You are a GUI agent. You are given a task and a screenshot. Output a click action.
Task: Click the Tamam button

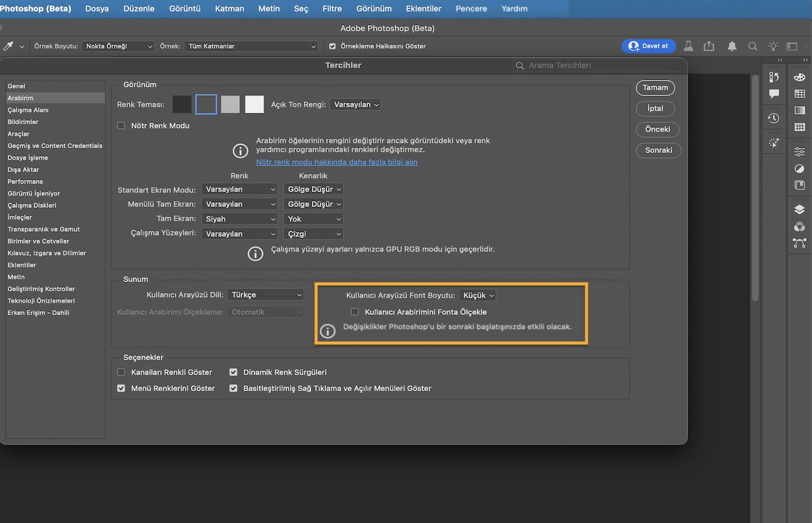pyautogui.click(x=655, y=88)
